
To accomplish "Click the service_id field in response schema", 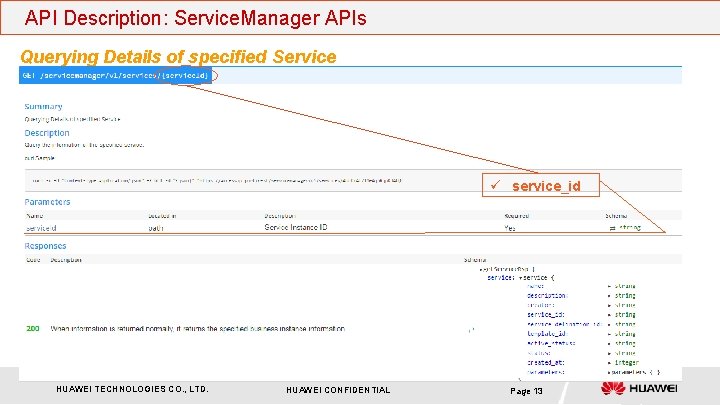I will (x=546, y=315).
